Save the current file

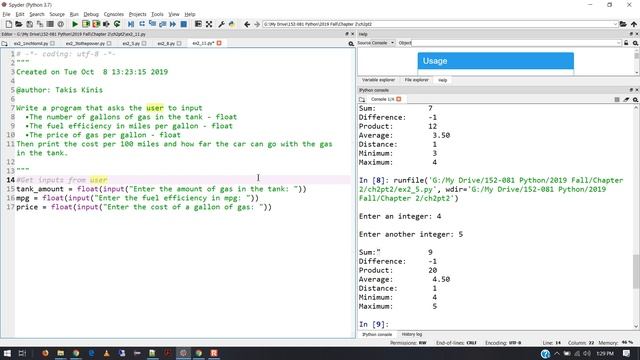pyautogui.click(x=29, y=24)
